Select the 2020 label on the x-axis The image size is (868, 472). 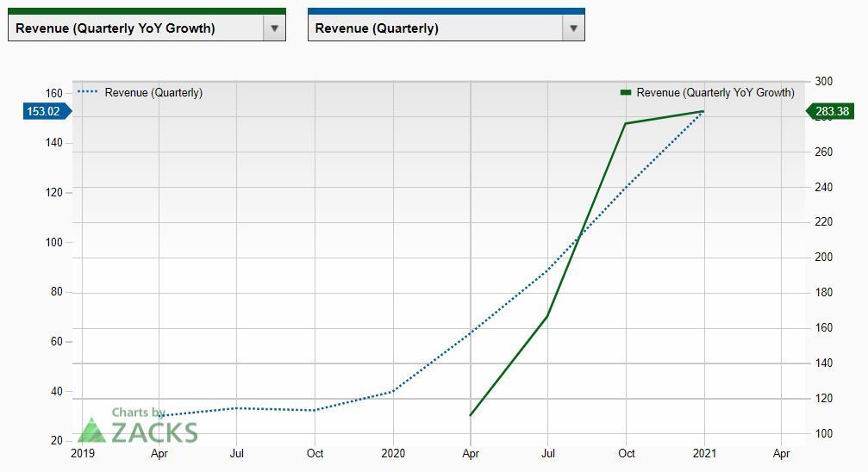click(393, 454)
